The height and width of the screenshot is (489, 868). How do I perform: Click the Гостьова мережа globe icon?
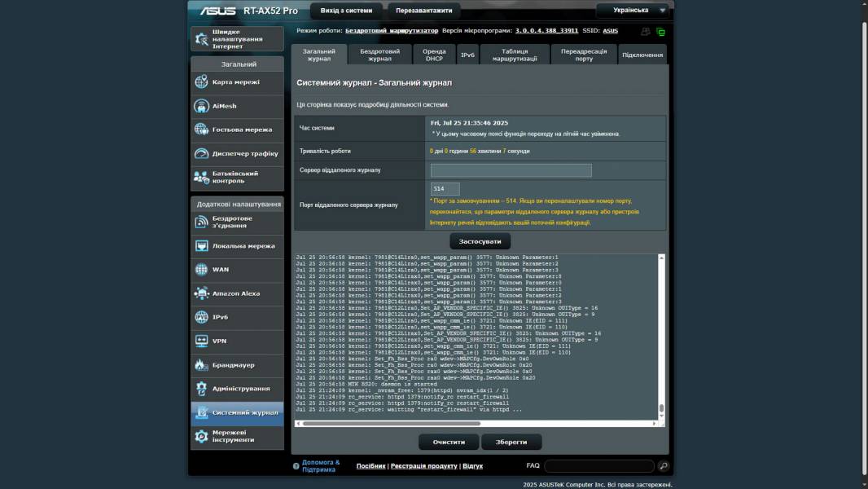201,130
